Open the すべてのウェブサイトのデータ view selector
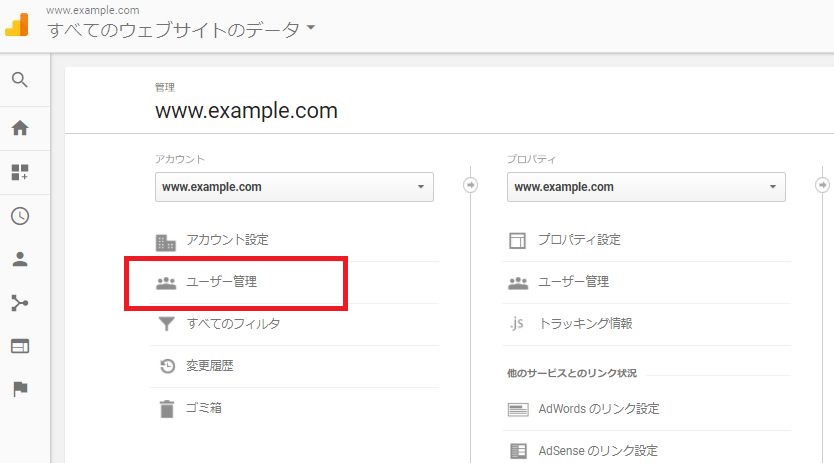Image resolution: width=834 pixels, height=463 pixels. point(181,29)
